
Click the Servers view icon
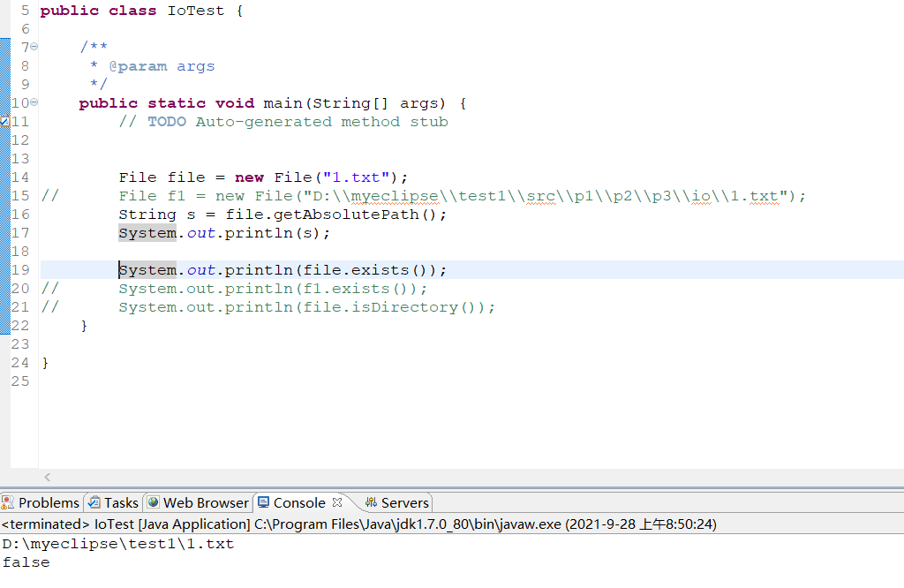370,502
